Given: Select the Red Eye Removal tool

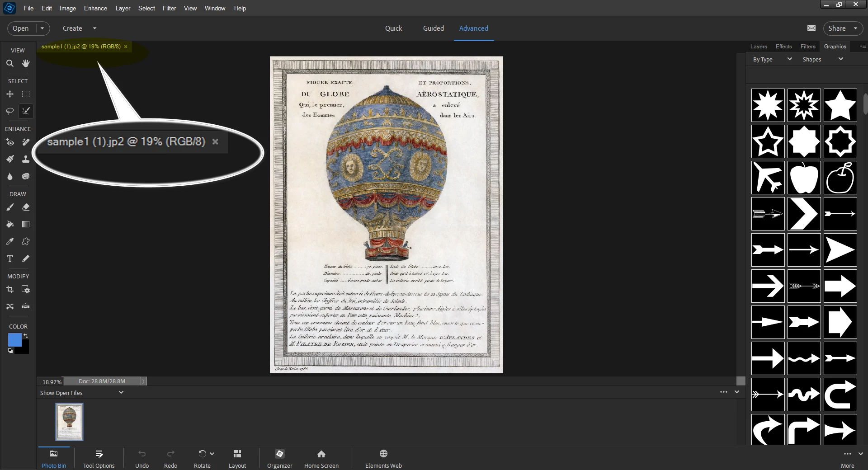Looking at the screenshot, I should tap(9, 142).
